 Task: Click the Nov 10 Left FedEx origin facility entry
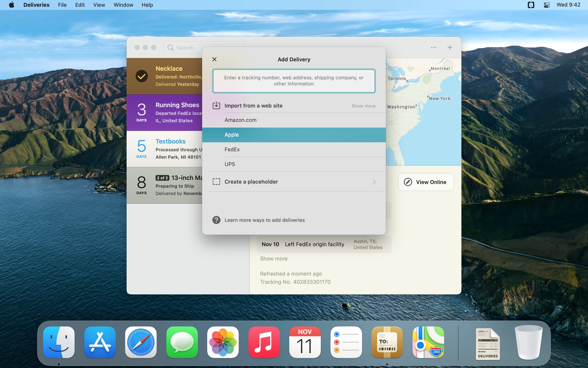point(324,244)
